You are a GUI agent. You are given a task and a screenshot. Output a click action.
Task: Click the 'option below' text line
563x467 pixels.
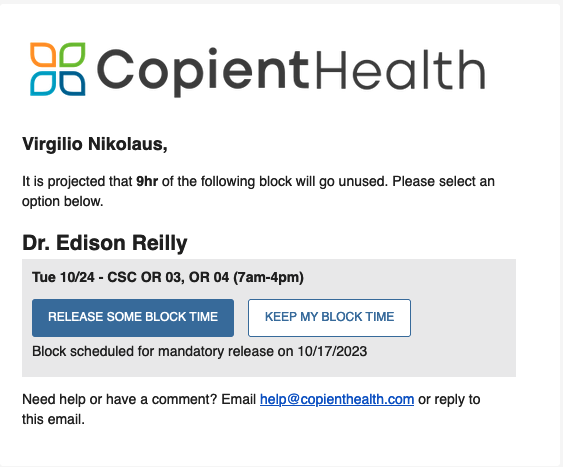click(x=62, y=201)
